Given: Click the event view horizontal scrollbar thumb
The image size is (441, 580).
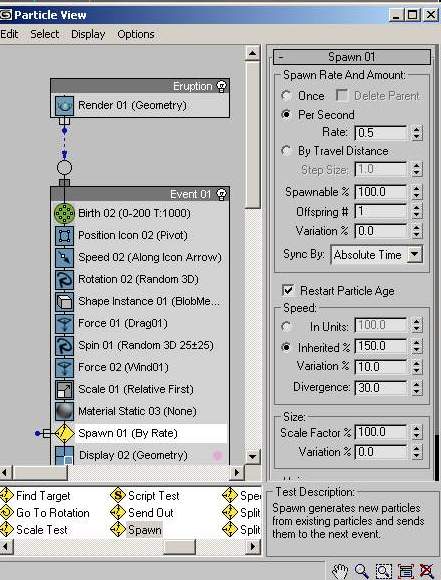Looking at the screenshot, I should click(40, 472).
